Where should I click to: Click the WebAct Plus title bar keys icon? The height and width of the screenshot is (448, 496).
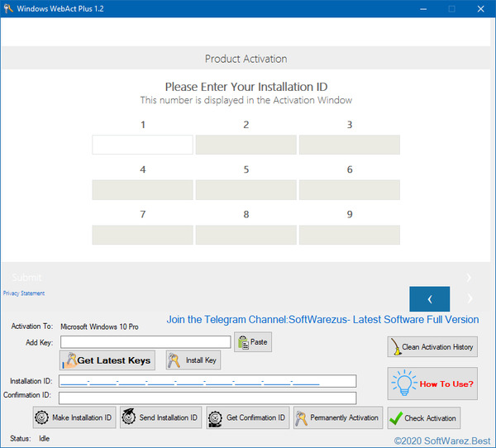tap(8, 8)
